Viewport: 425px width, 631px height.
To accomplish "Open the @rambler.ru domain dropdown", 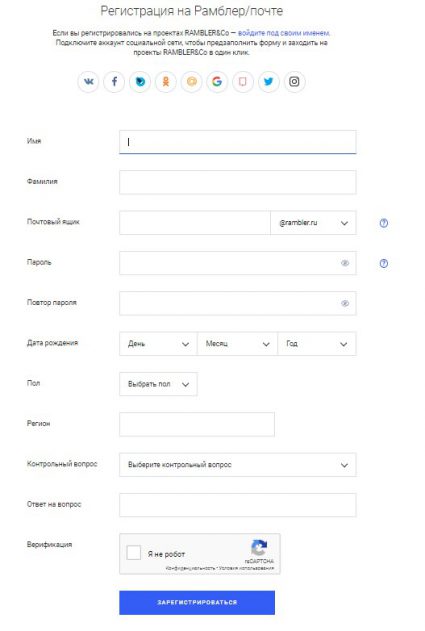I will pyautogui.click(x=313, y=223).
